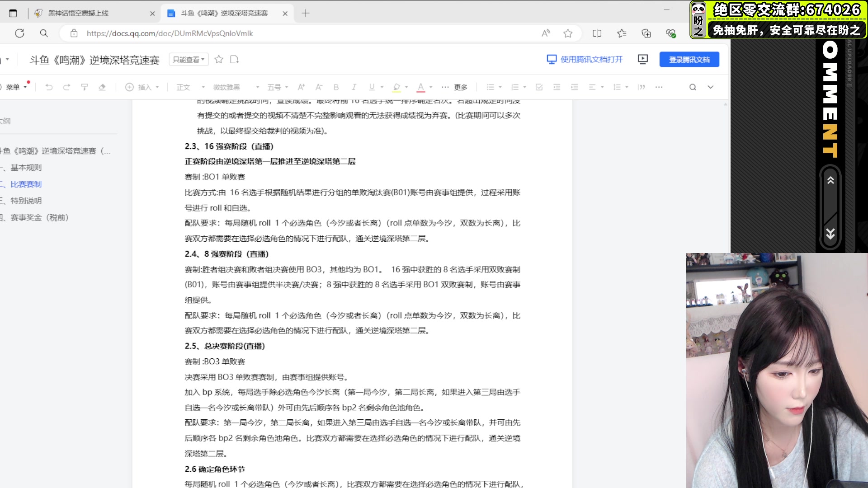Click heading 2.3、16 强赛阶段（直播）
This screenshot has height=488, width=868.
[x=229, y=146]
